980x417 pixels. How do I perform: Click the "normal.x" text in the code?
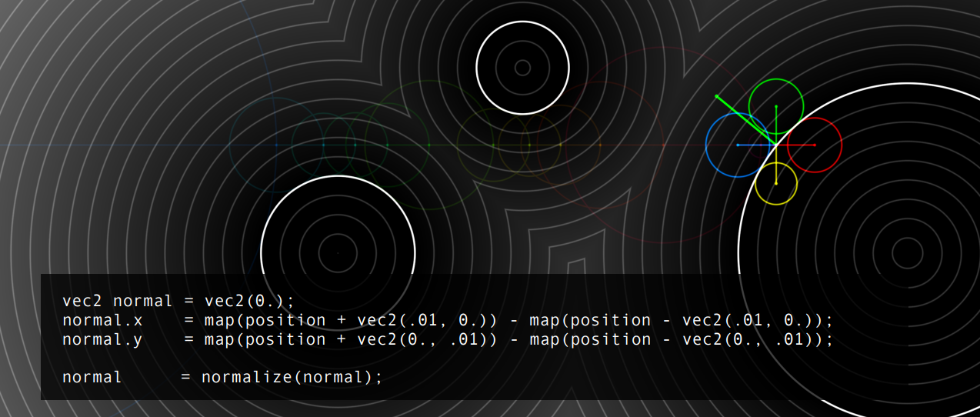[102, 320]
